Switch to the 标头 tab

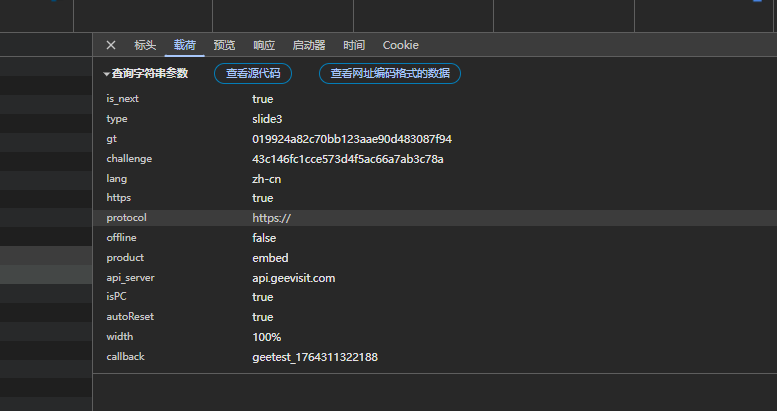[x=145, y=45]
